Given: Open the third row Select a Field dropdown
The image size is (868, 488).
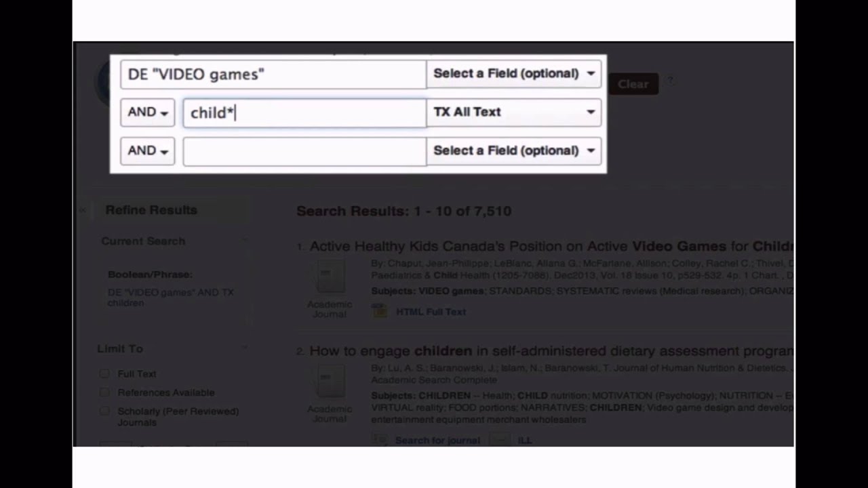Looking at the screenshot, I should (x=514, y=150).
